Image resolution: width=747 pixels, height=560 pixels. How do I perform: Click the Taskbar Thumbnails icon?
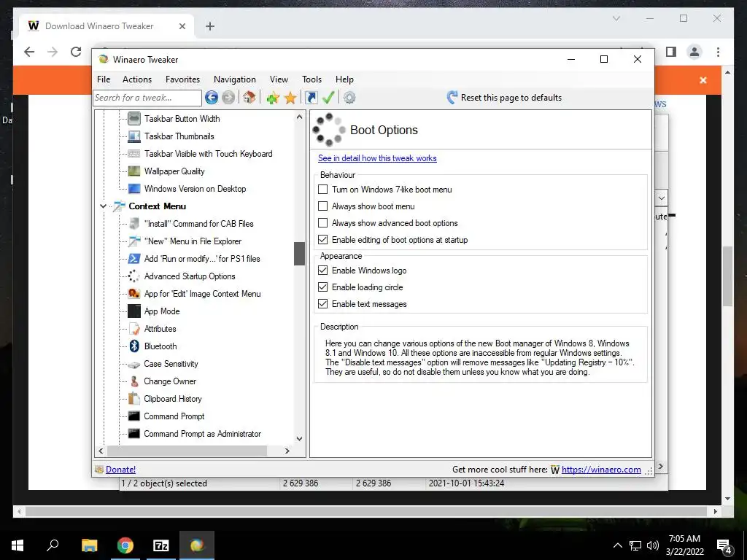(x=134, y=136)
